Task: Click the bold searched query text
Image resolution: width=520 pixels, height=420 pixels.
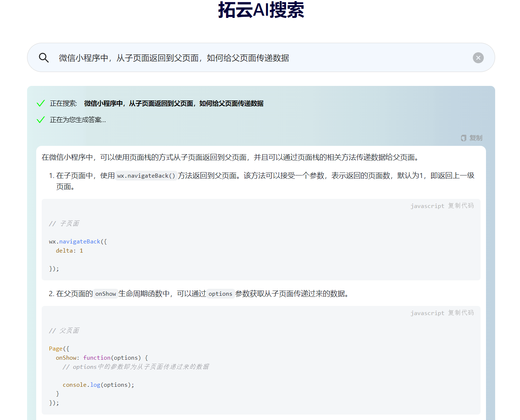Action: click(x=174, y=103)
